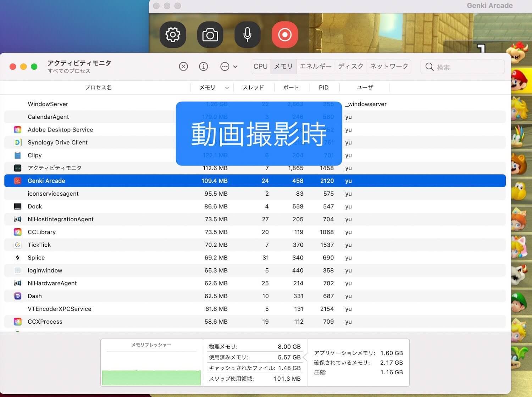Screen dimensions: 532x397
Task: Click the Dock process icon
Action: [18, 207]
